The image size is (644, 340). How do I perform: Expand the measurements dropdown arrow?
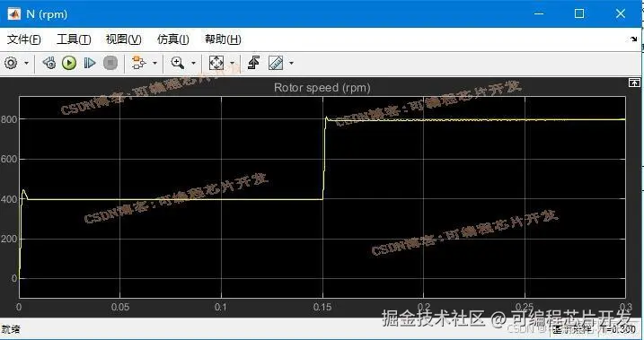tap(292, 63)
